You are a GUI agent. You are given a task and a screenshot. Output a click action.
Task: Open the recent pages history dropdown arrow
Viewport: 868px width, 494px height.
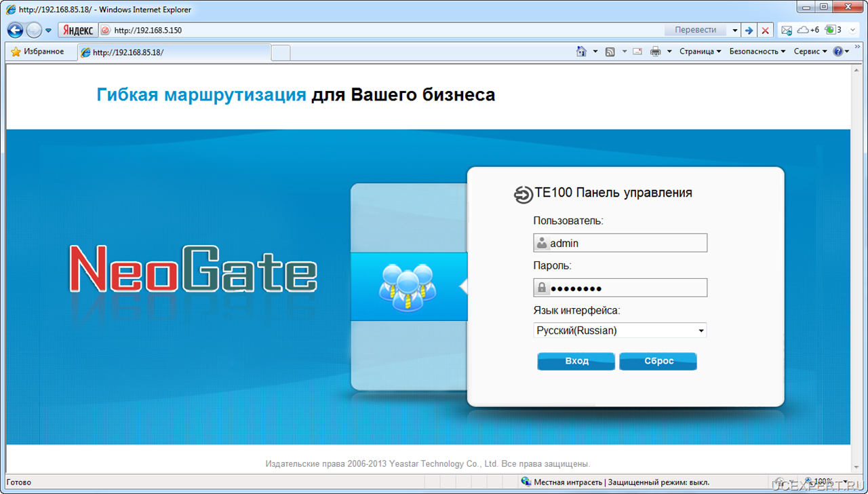[48, 31]
